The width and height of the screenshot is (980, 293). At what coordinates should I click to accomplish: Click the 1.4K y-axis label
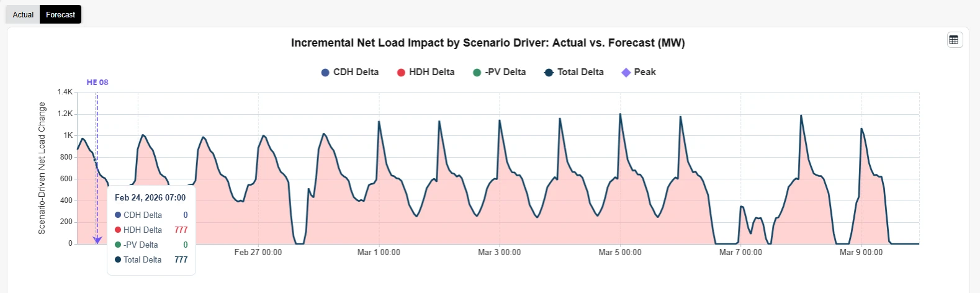[x=65, y=92]
